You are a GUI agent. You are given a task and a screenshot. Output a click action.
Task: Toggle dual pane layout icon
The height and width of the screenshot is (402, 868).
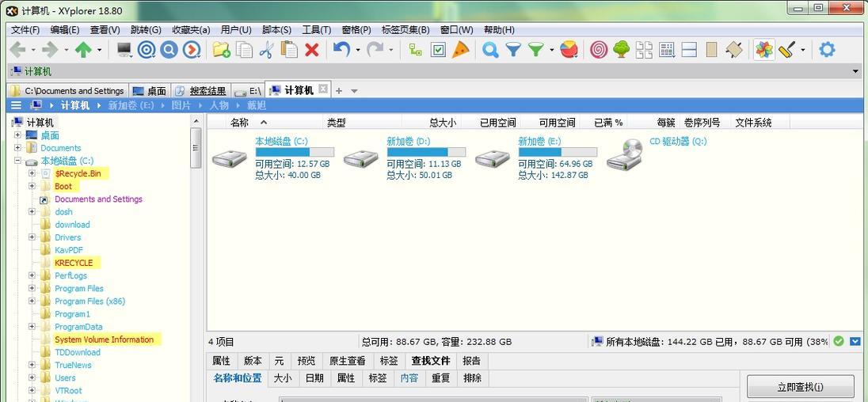point(689,50)
